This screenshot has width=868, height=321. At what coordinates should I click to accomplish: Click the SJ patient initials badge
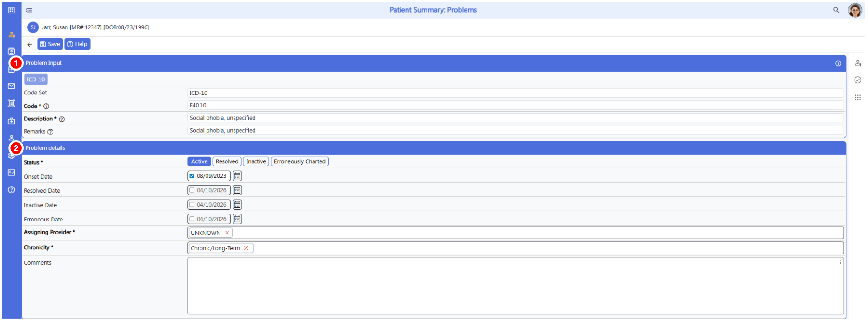coord(33,27)
